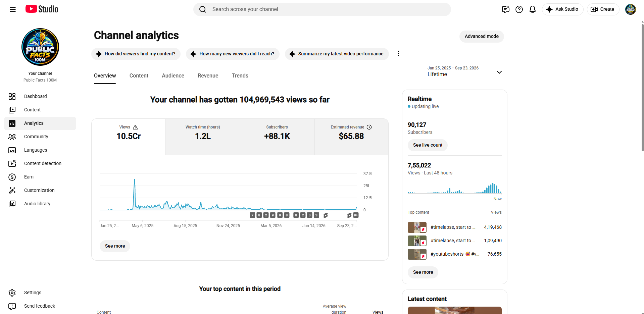Open the notifications bell
The width and height of the screenshot is (644, 314).
click(533, 9)
